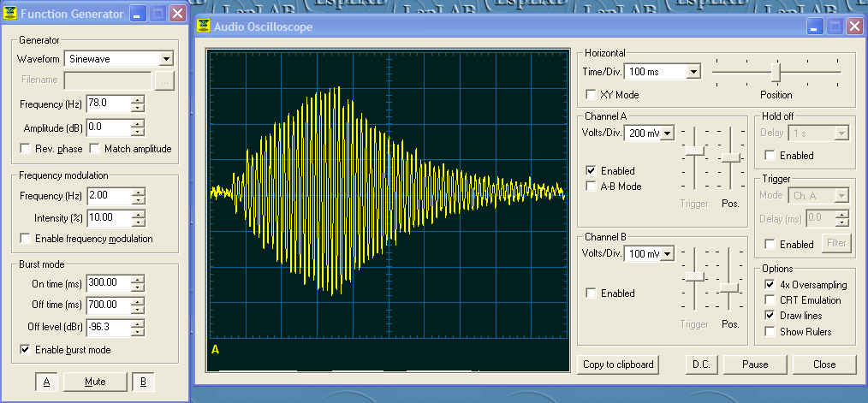Click the Amplitude (dB) input field
The image size is (868, 403).
[109, 127]
